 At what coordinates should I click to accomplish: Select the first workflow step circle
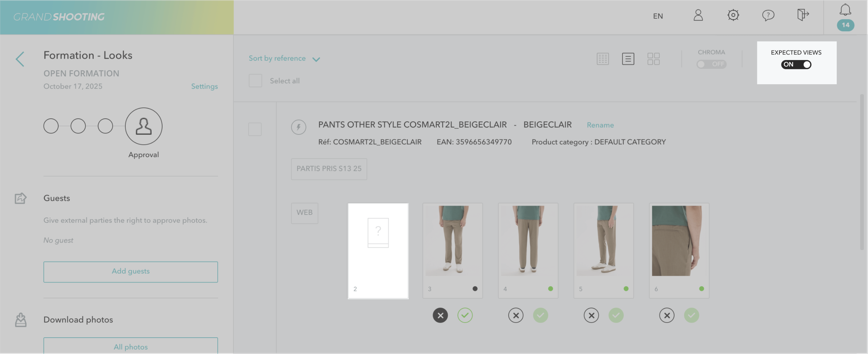point(51,126)
